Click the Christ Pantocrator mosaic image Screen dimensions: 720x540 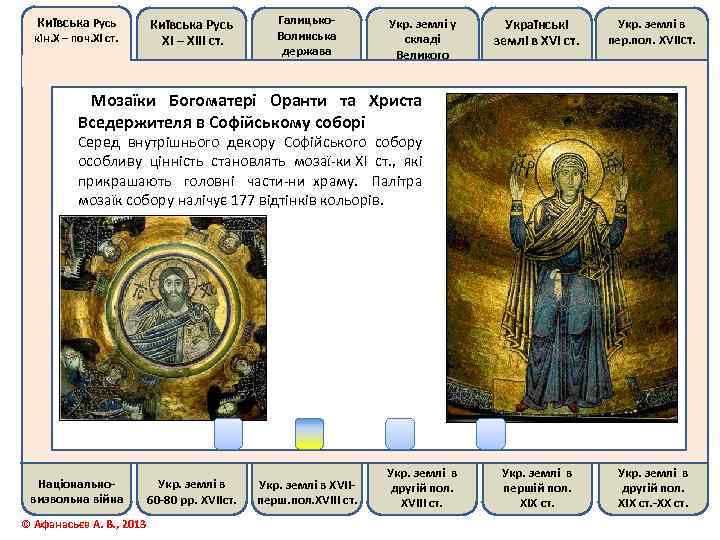coord(163,318)
